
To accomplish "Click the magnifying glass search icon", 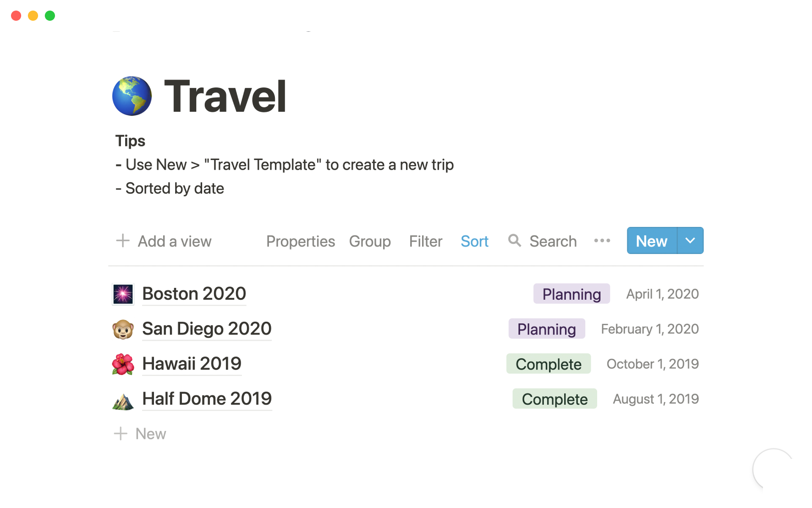I will pos(514,240).
